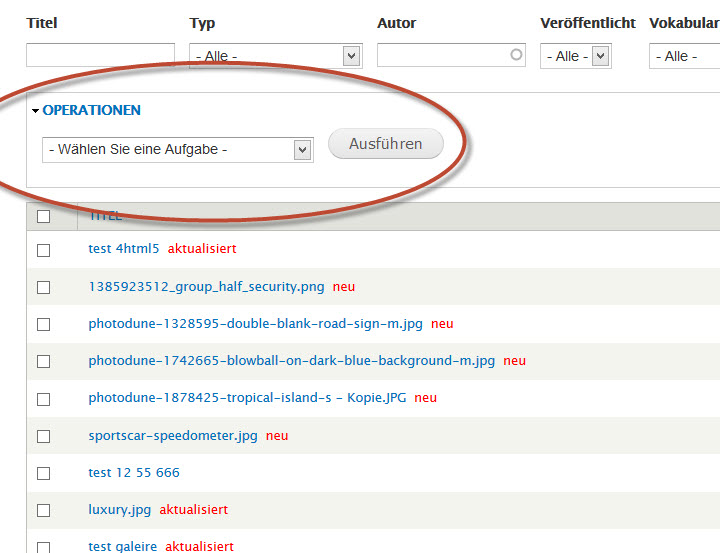This screenshot has width=720, height=553.
Task: Tick the checkbox beside sportscar-speedometer.jpg
Action: coord(43,436)
